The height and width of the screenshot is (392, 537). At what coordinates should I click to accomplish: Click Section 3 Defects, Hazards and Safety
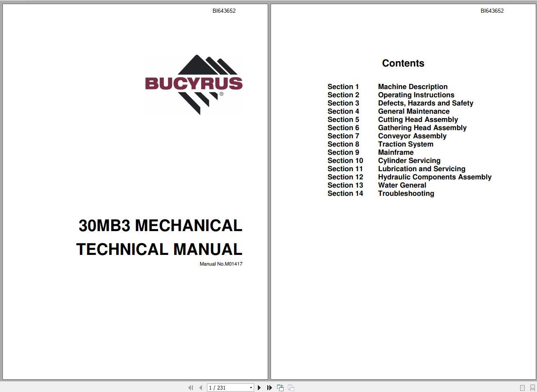click(400, 103)
